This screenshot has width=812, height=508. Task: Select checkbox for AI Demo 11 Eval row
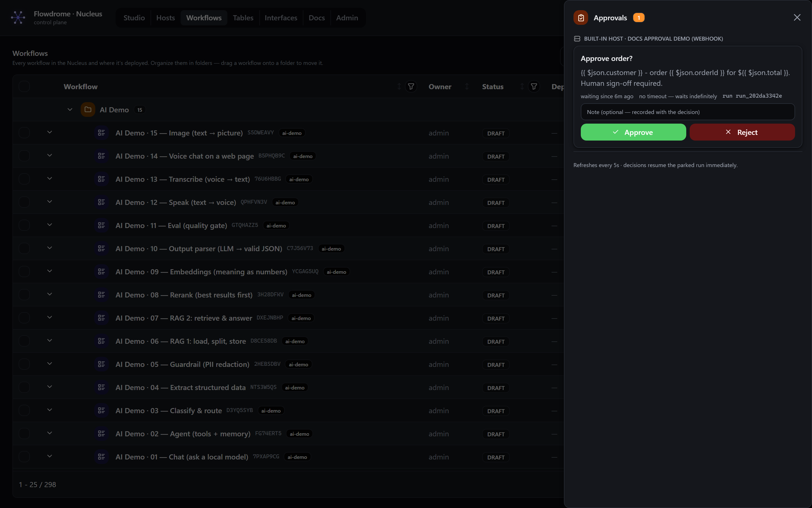(24, 225)
